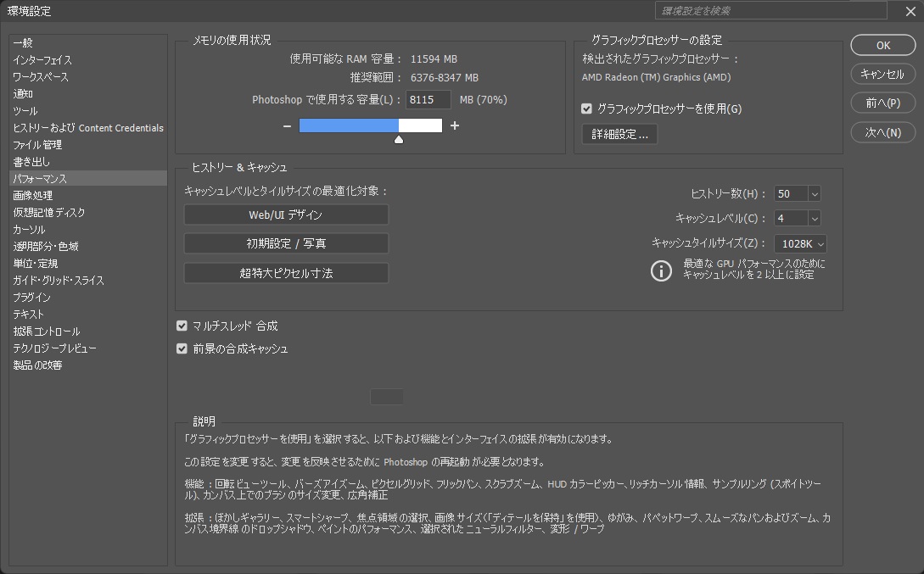Click the キャンセル button
Screen dimensions: 924x574
(882, 74)
